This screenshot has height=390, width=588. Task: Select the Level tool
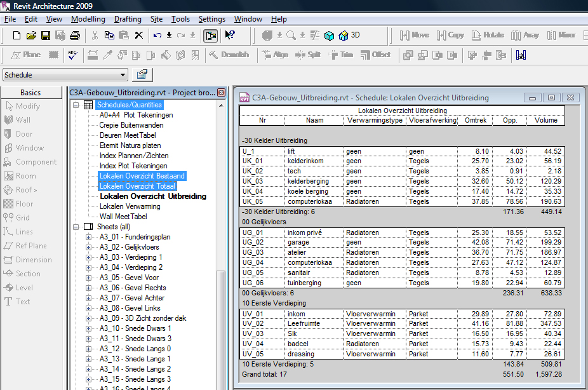pos(18,288)
